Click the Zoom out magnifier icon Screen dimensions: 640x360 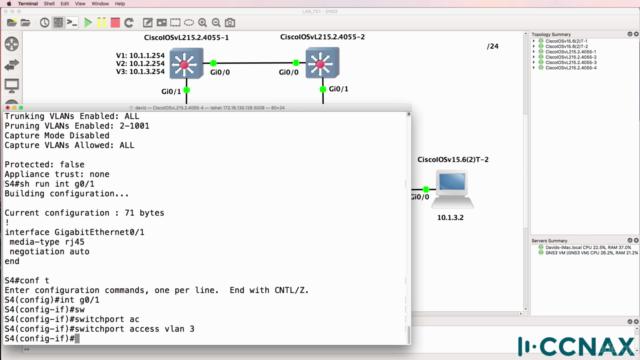(216, 22)
